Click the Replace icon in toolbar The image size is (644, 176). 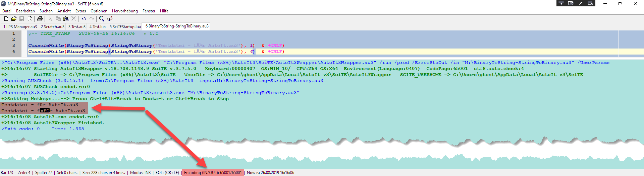110,19
